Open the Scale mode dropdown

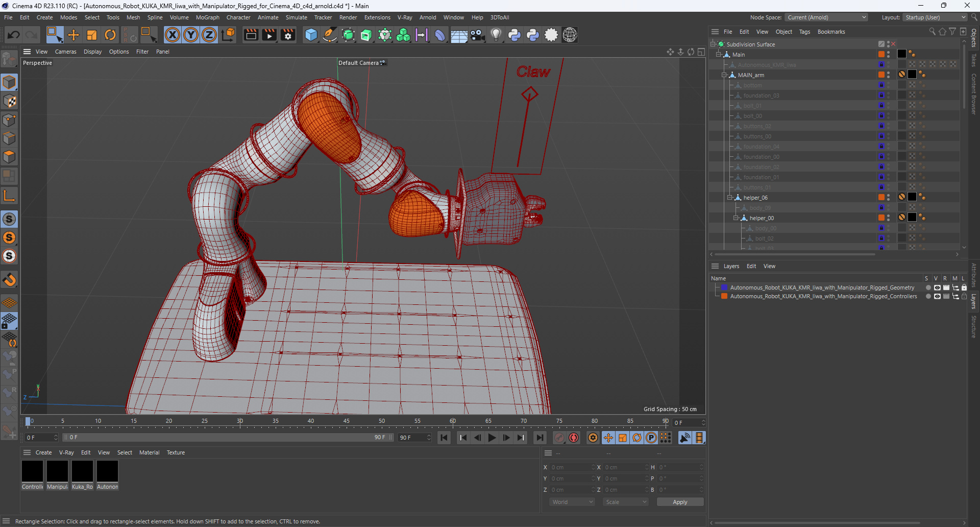tap(626, 502)
